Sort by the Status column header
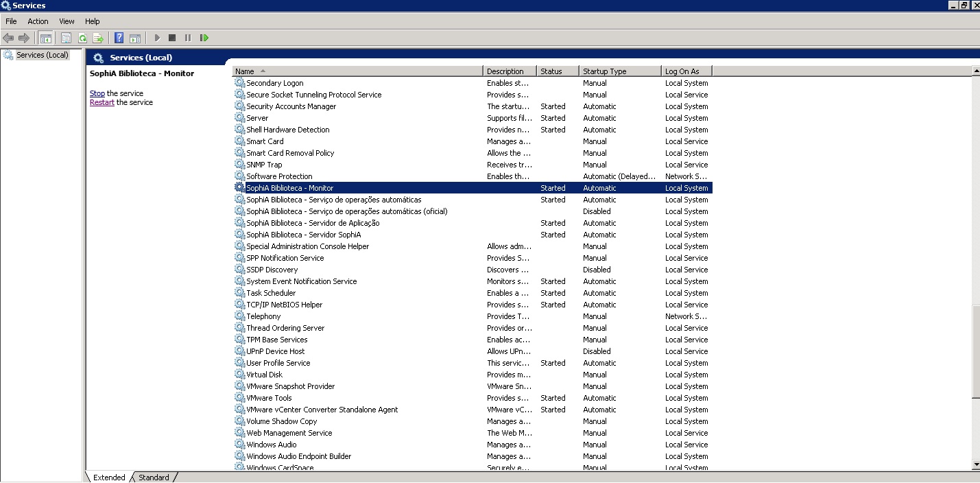This screenshot has height=483, width=980. coord(558,71)
